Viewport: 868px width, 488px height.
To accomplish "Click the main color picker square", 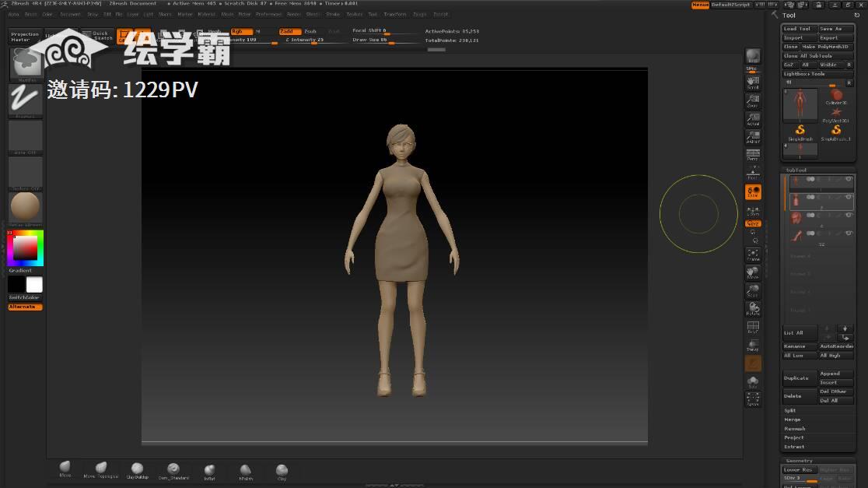I will 25,248.
